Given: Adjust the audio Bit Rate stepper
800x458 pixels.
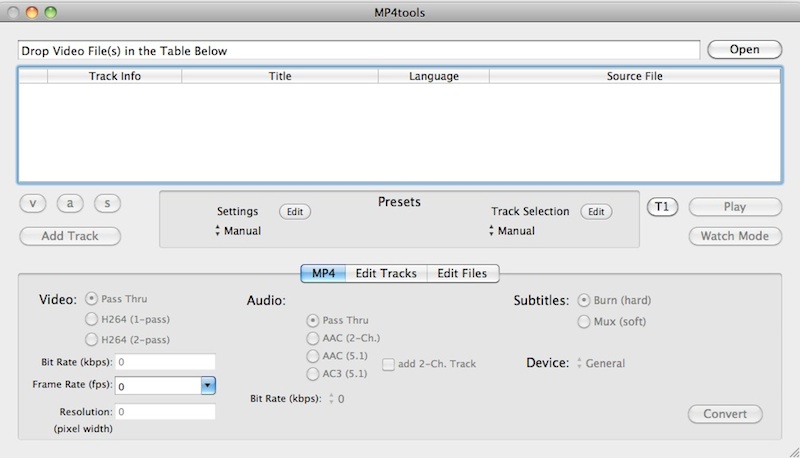Looking at the screenshot, I should [x=331, y=399].
